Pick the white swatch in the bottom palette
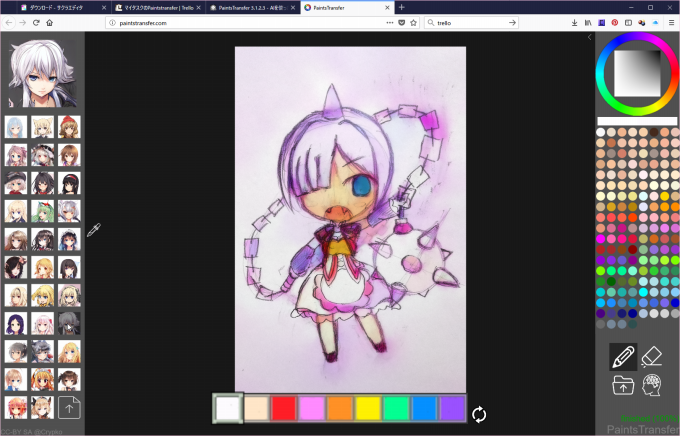Image resolution: width=680 pixels, height=436 pixels. (x=228, y=409)
